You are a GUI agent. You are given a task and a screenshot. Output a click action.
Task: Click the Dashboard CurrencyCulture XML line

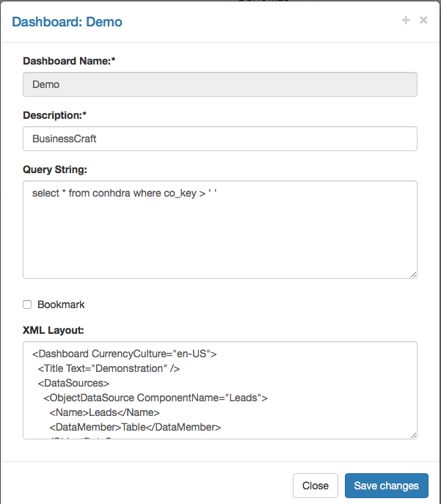[125, 354]
